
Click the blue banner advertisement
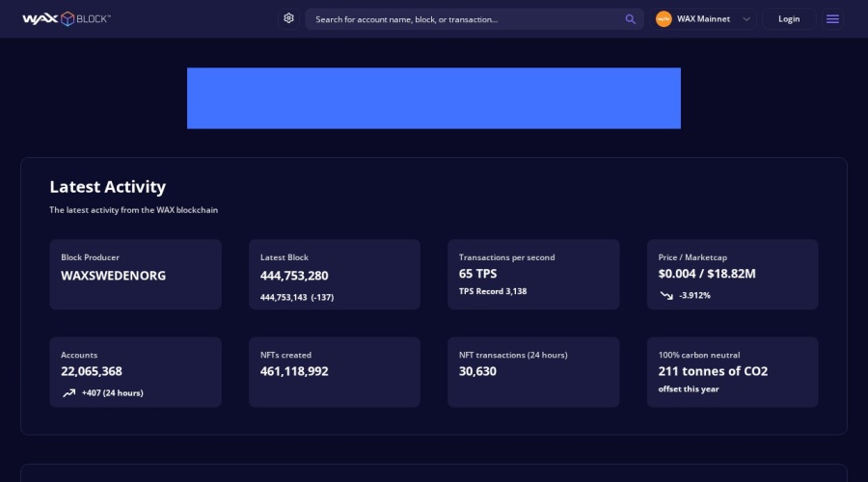(434, 98)
